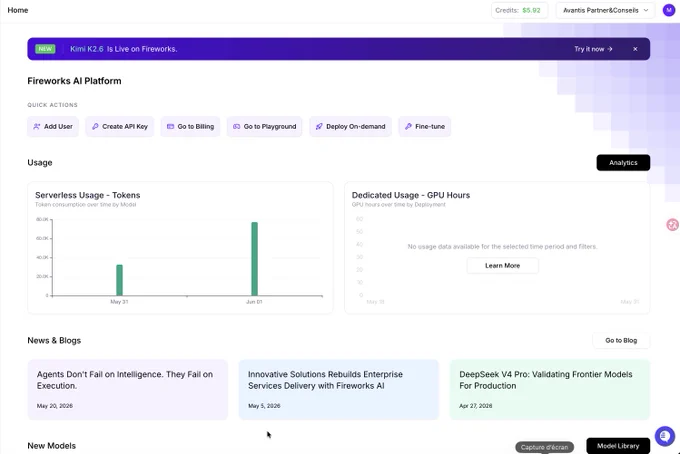Open Agents Don't Fail on Intelligence article

click(128, 389)
